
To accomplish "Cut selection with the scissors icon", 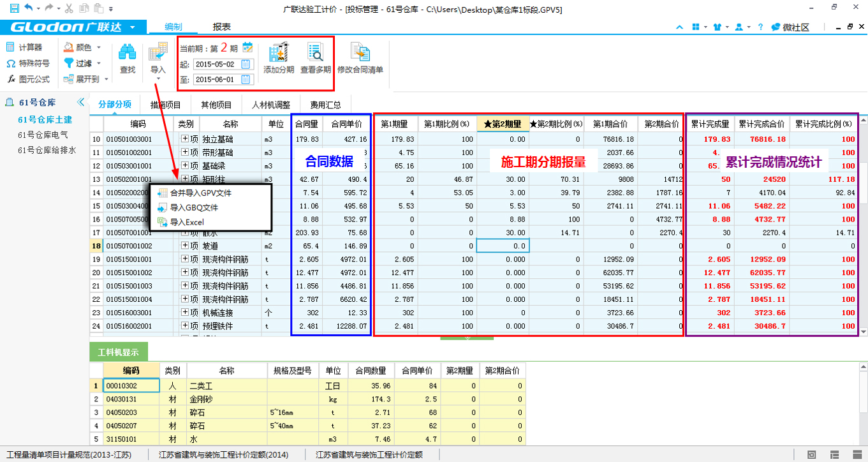I will point(69,8).
